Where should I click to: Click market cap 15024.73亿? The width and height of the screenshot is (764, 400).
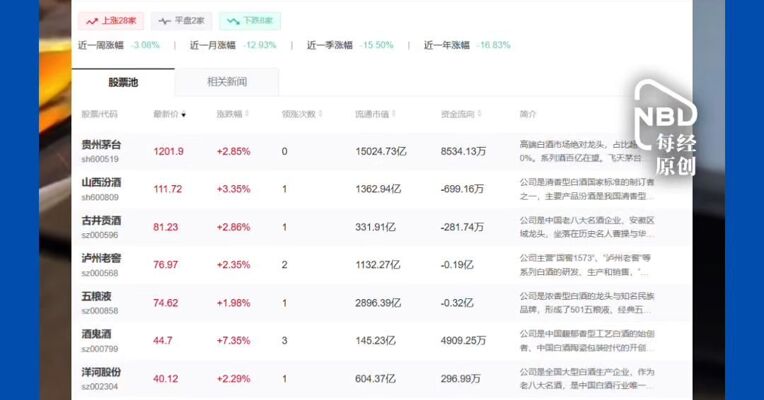(381, 152)
